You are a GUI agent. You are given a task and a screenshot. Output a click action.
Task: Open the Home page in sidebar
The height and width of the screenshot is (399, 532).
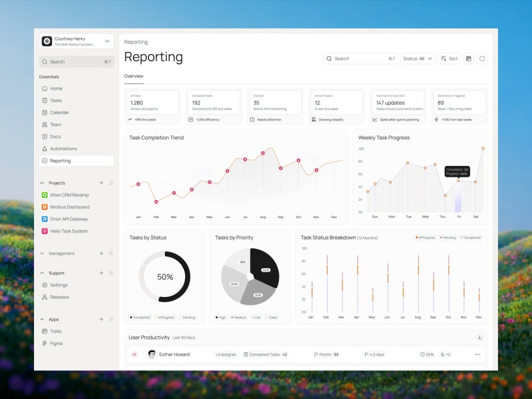tap(76, 88)
